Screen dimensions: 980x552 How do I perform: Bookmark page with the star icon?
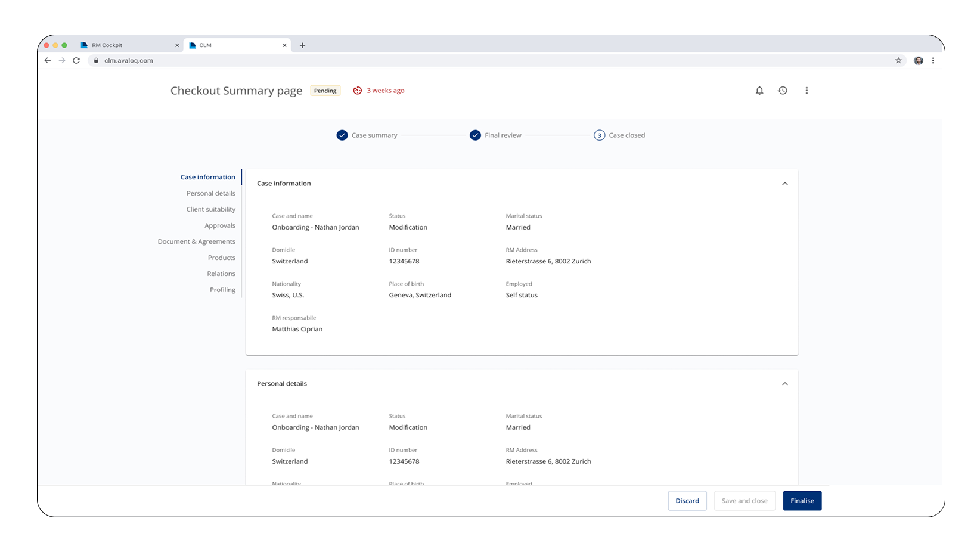point(898,60)
